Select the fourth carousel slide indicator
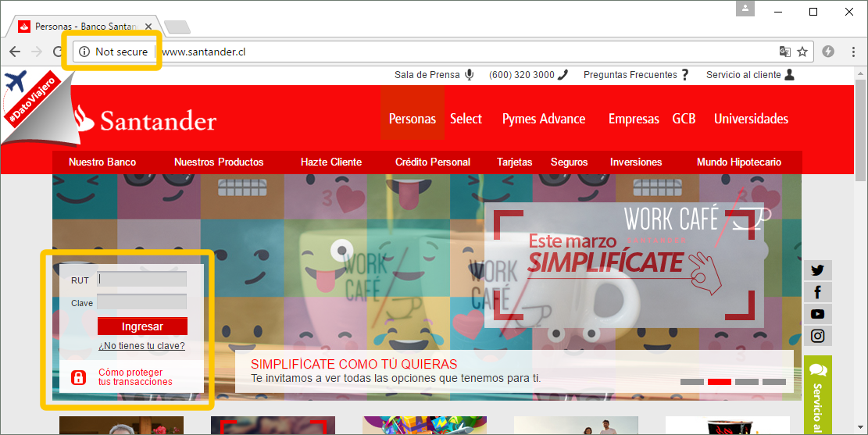The image size is (868, 435). [774, 382]
